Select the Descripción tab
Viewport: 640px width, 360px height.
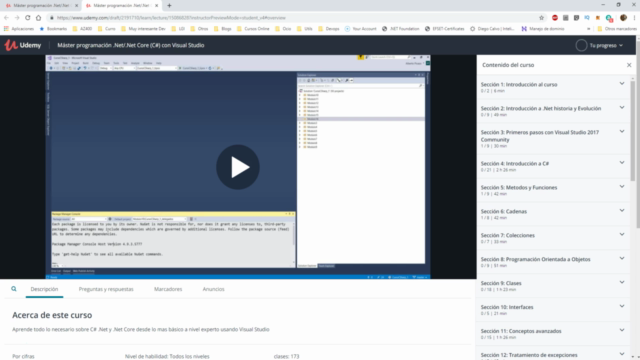click(x=44, y=289)
